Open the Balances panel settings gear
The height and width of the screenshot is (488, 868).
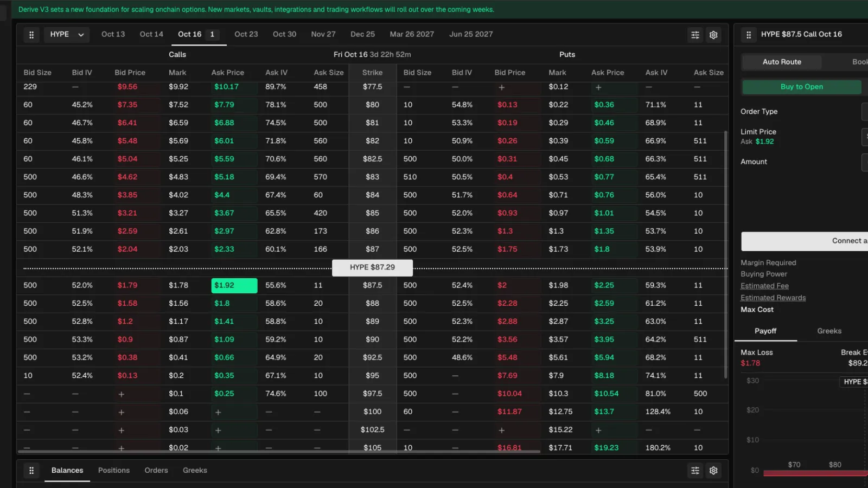(713, 471)
